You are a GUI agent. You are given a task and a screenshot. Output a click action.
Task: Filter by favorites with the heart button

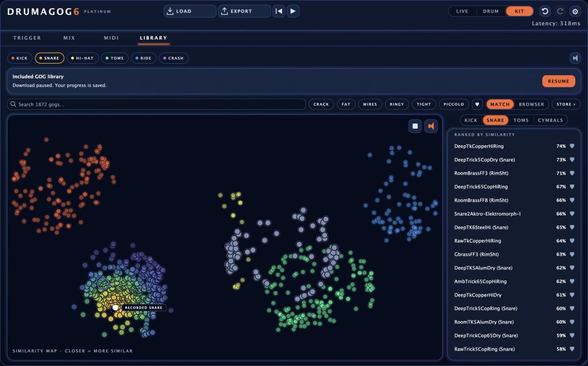pyautogui.click(x=477, y=105)
